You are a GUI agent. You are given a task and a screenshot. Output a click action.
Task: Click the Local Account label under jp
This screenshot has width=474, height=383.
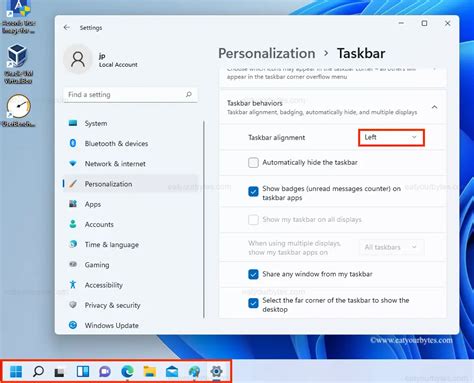coord(118,65)
